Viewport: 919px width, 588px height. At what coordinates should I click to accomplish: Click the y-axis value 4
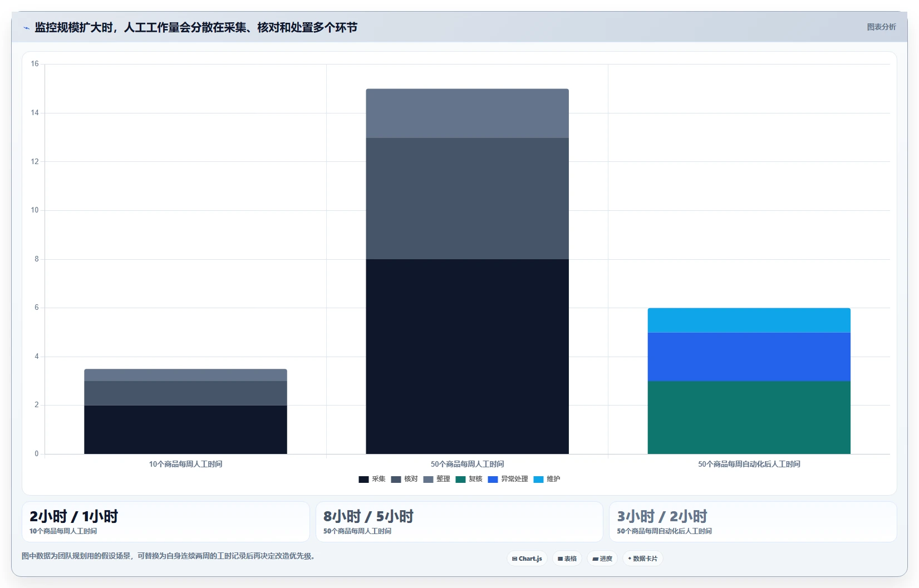pos(37,357)
